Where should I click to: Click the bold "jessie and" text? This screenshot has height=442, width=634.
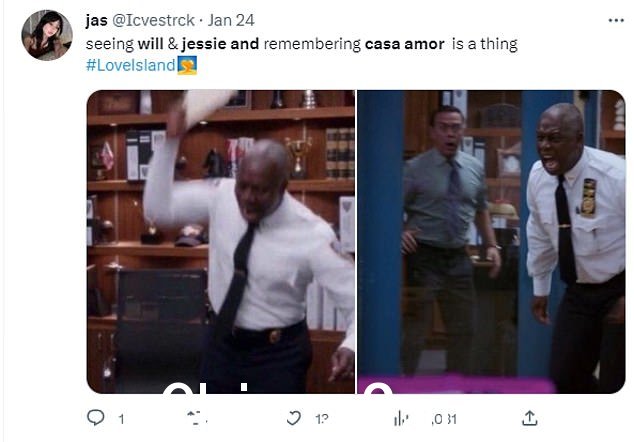(220, 44)
